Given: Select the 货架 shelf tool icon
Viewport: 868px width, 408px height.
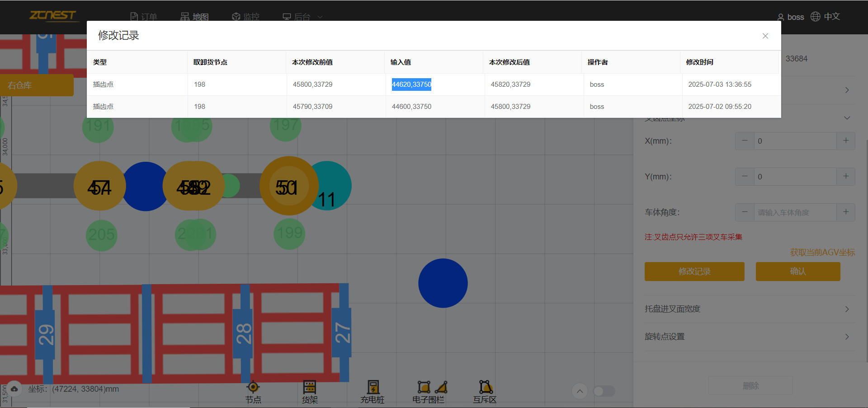Looking at the screenshot, I should tap(310, 387).
